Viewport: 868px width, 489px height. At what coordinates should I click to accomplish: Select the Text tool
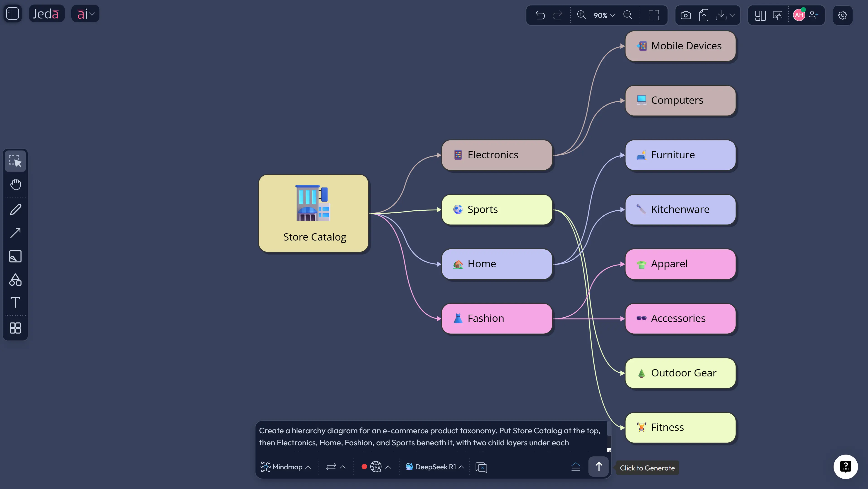click(x=15, y=303)
